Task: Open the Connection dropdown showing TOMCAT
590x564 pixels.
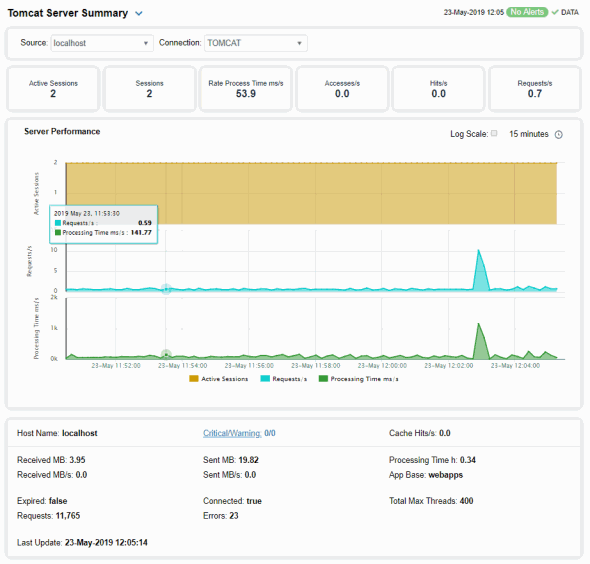Action: point(255,43)
